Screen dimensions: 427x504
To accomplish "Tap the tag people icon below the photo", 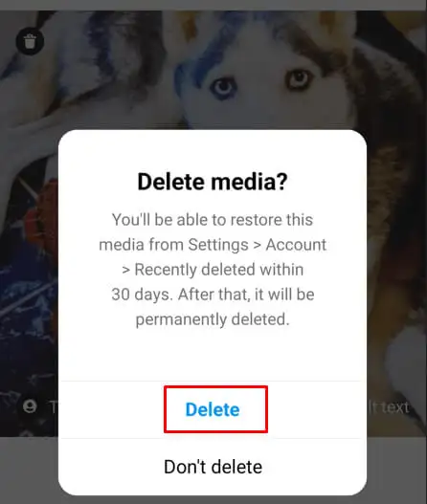I will click(x=30, y=406).
